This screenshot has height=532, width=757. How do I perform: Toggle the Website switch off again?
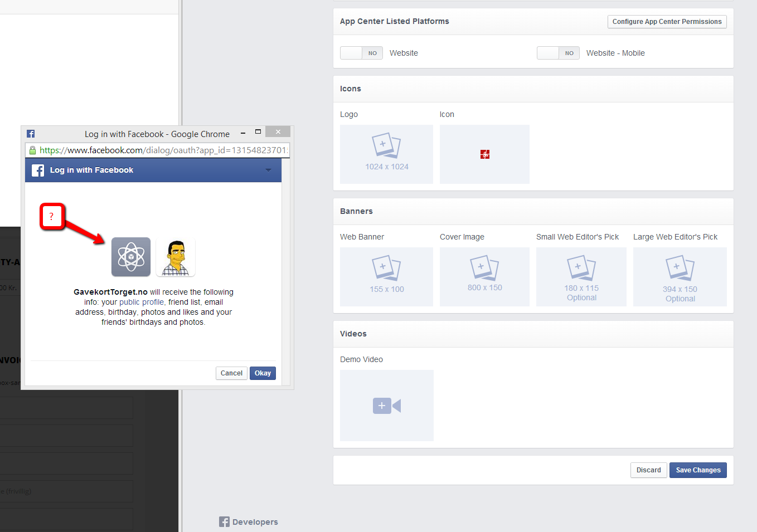(361, 52)
